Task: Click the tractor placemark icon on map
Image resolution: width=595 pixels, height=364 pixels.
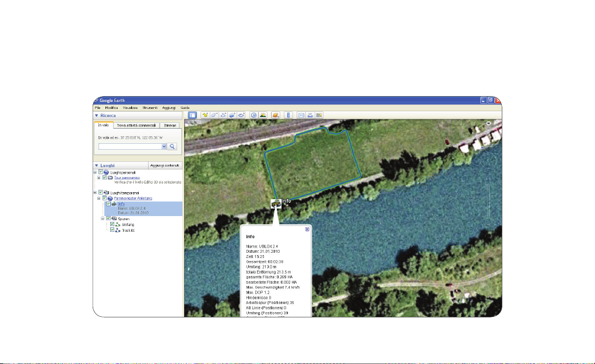Action: coord(276,204)
